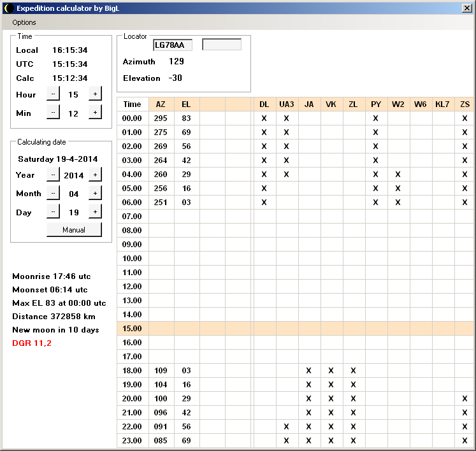Viewport: 476px width, 451px height.
Task: Close the Expedition calculator window
Action: [x=466, y=8]
